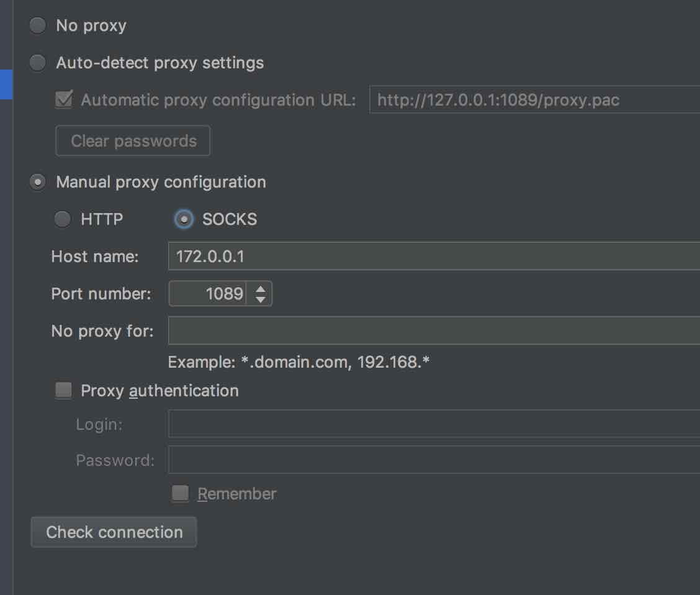Increase port number with up arrow

[260, 288]
